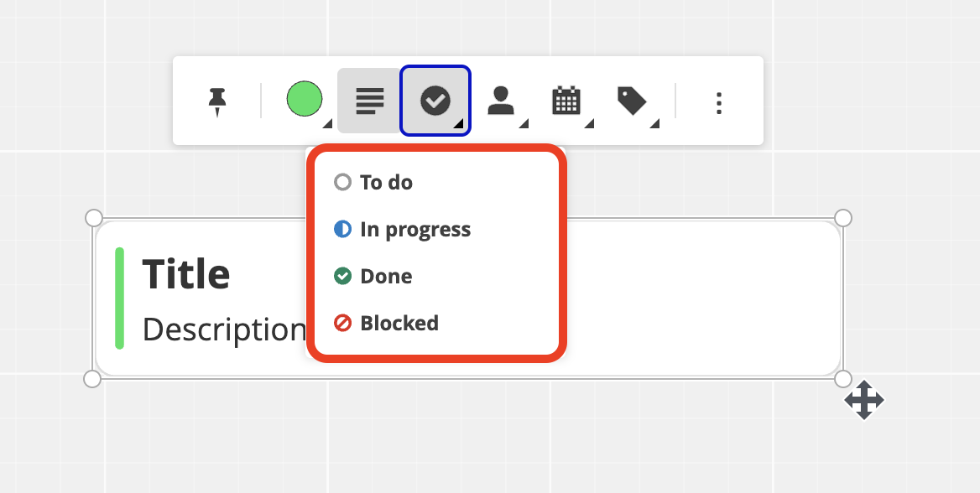The image size is (980, 493).
Task: Click the bottom-left resize handle of card
Action: point(93,379)
